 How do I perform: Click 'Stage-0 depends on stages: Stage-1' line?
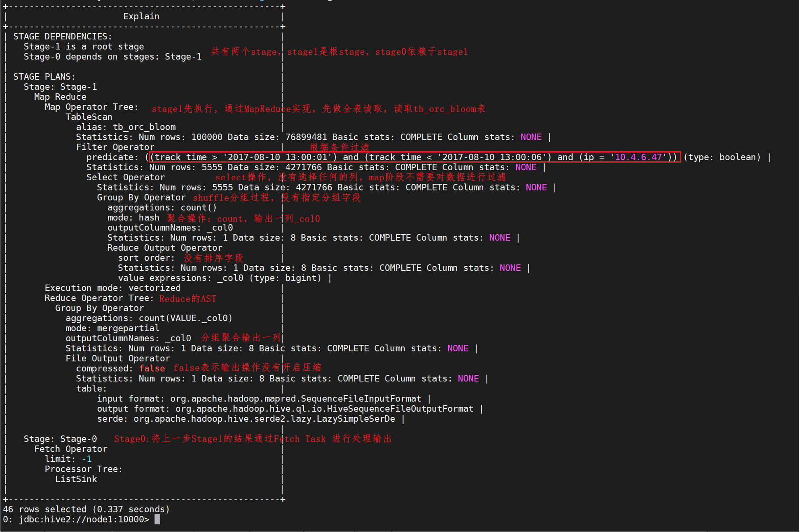coord(113,57)
